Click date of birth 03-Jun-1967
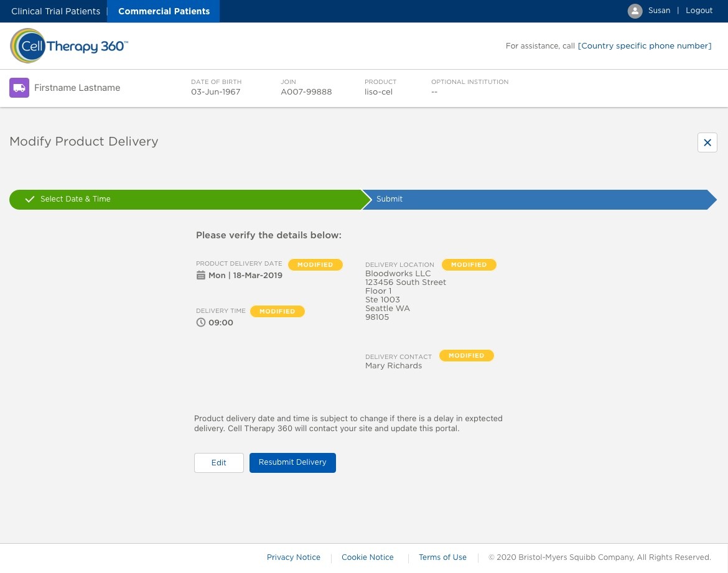728x573 pixels. [215, 92]
